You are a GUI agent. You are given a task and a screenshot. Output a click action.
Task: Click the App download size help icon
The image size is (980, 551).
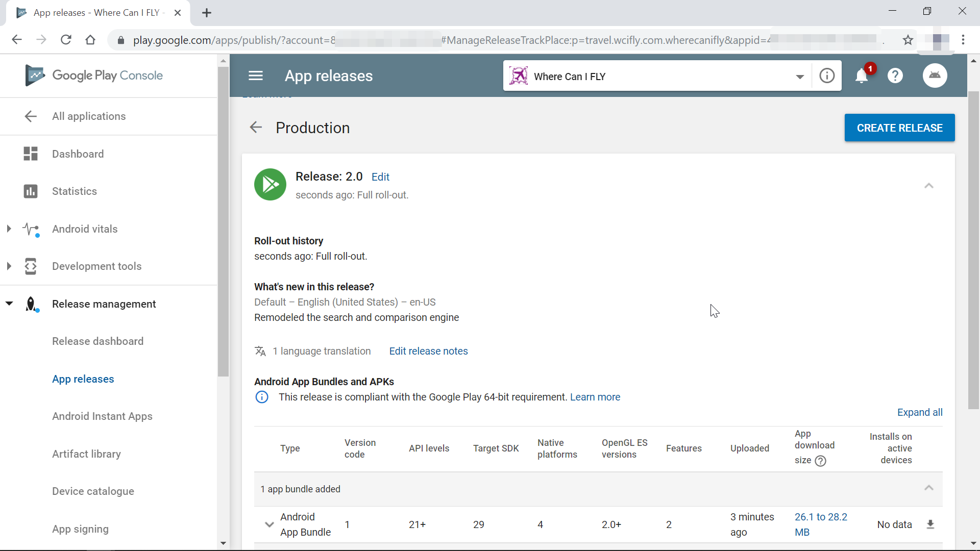point(821,461)
